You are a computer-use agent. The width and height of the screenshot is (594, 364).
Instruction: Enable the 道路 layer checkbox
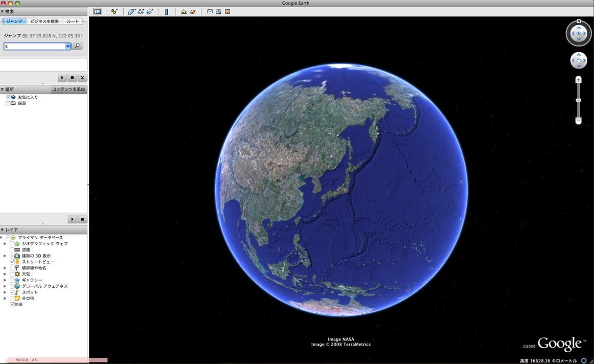12,249
